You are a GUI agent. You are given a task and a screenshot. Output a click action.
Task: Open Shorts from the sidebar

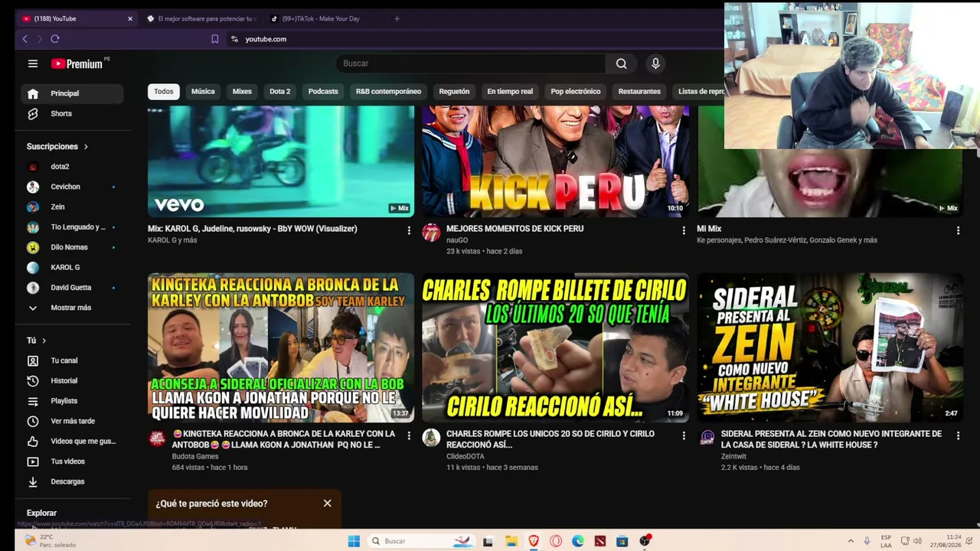pyautogui.click(x=71, y=113)
